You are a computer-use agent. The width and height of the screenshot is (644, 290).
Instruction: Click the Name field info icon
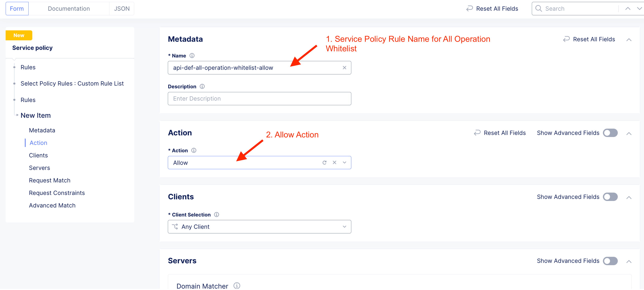[x=192, y=56]
